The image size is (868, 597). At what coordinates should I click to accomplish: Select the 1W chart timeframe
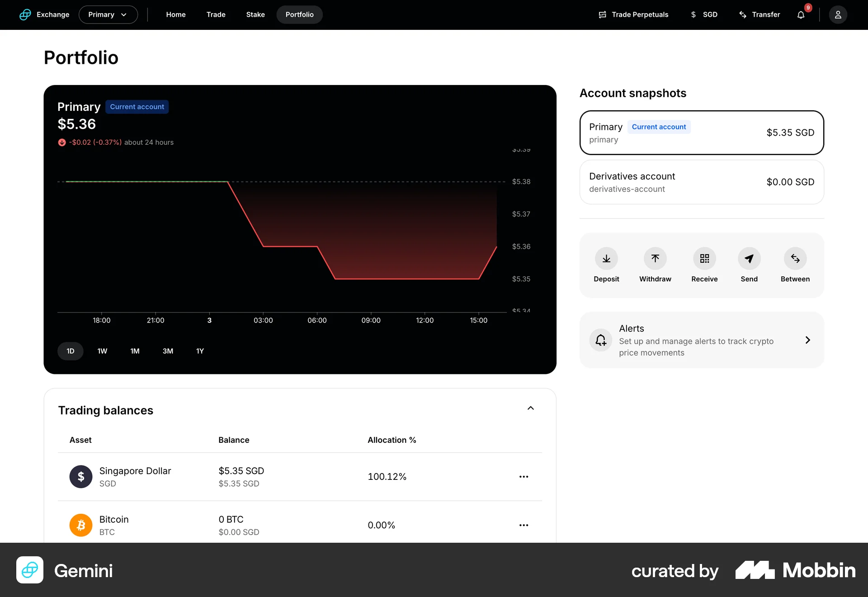pyautogui.click(x=102, y=351)
